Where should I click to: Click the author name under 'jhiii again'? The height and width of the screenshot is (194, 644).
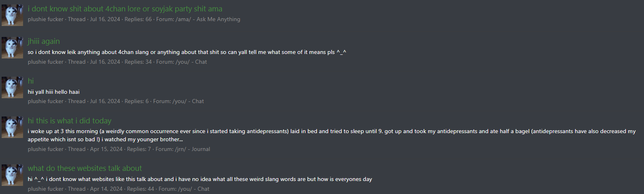(45, 62)
